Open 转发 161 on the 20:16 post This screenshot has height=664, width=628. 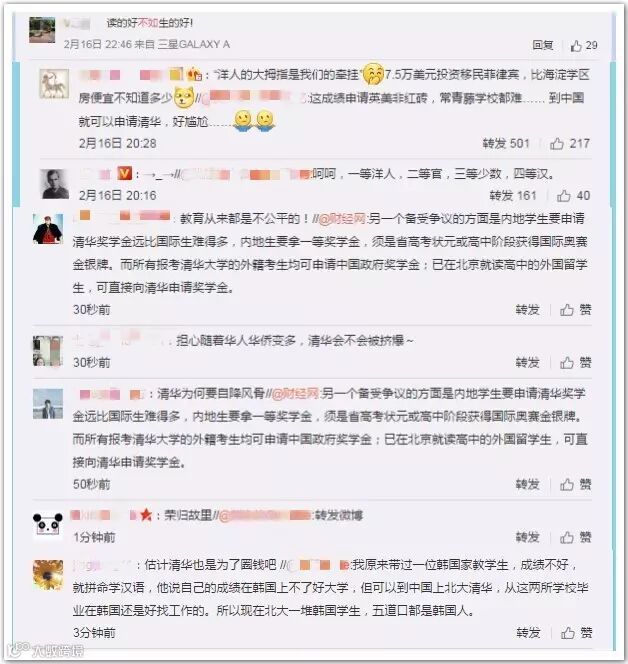pos(513,196)
